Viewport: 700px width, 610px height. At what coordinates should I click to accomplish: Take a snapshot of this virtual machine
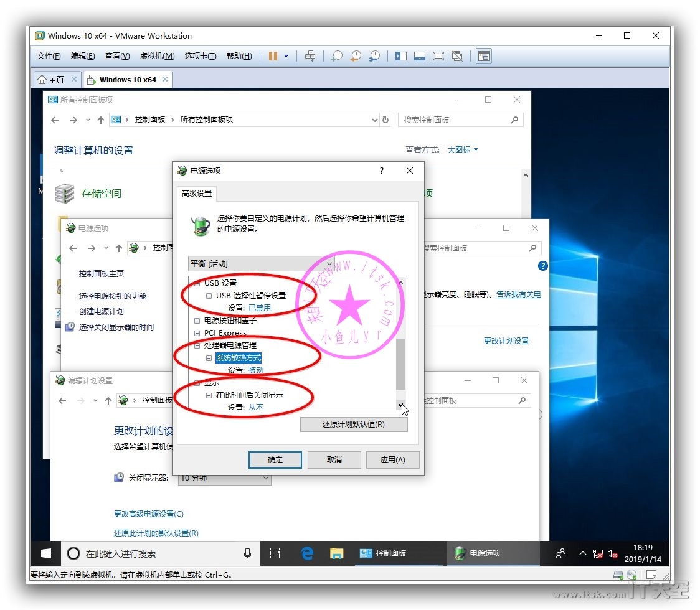pos(336,56)
